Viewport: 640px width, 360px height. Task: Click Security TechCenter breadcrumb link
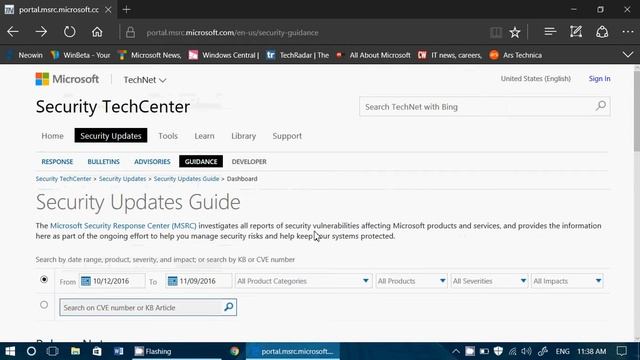(63, 179)
